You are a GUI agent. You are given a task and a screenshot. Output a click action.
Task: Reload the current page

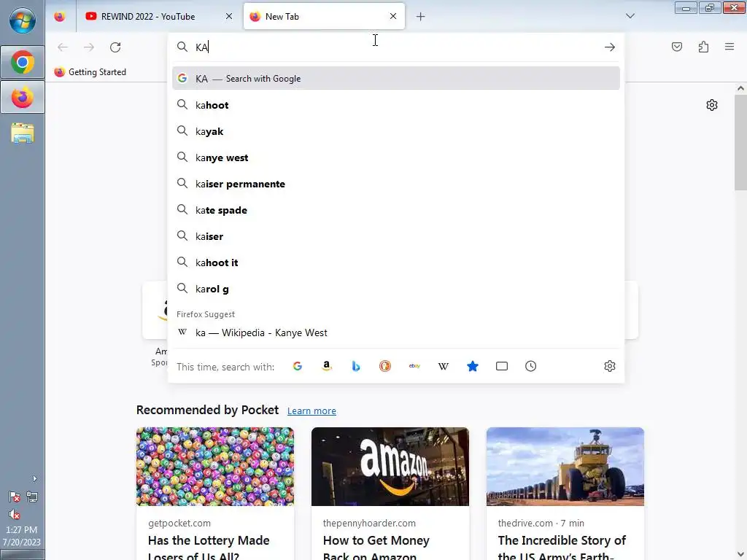click(115, 47)
